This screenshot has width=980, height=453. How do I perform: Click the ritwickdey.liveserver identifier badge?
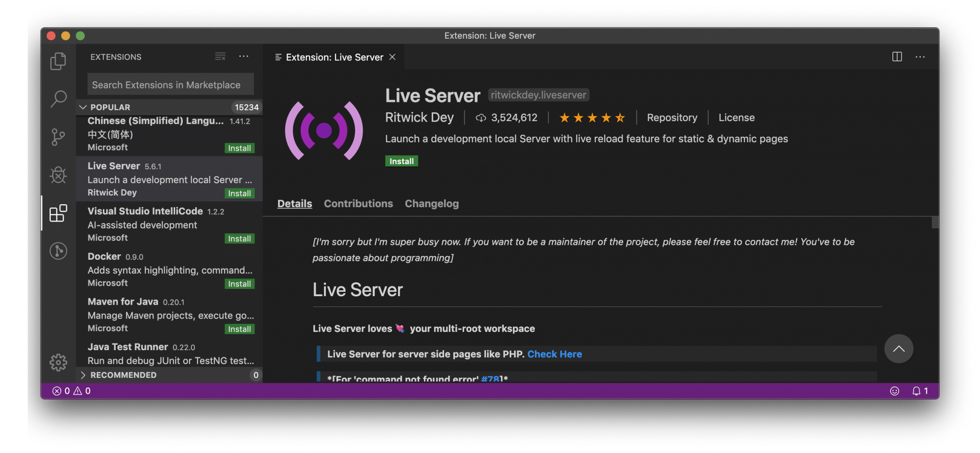[538, 95]
